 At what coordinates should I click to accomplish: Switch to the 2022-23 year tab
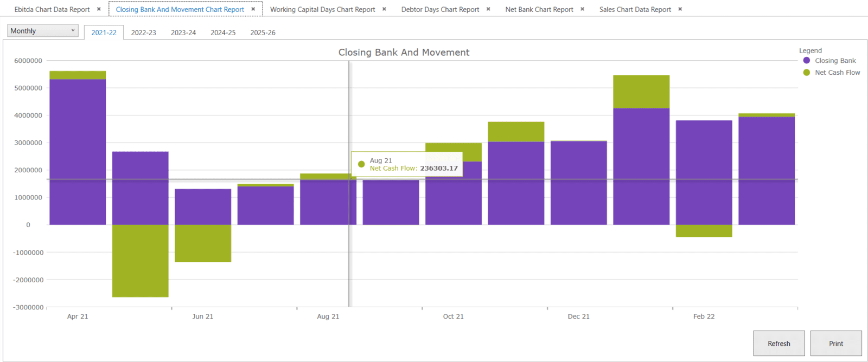coord(143,33)
